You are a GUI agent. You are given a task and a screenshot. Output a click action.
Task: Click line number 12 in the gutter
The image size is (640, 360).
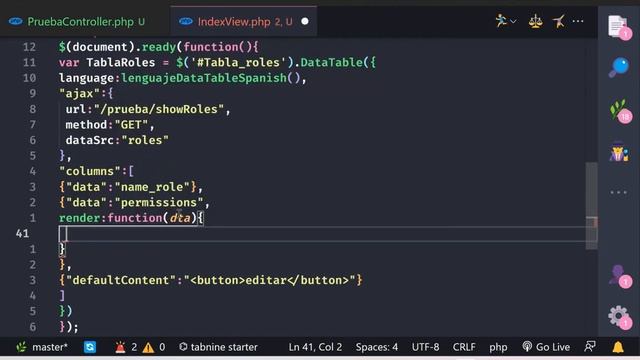pyautogui.click(x=29, y=47)
